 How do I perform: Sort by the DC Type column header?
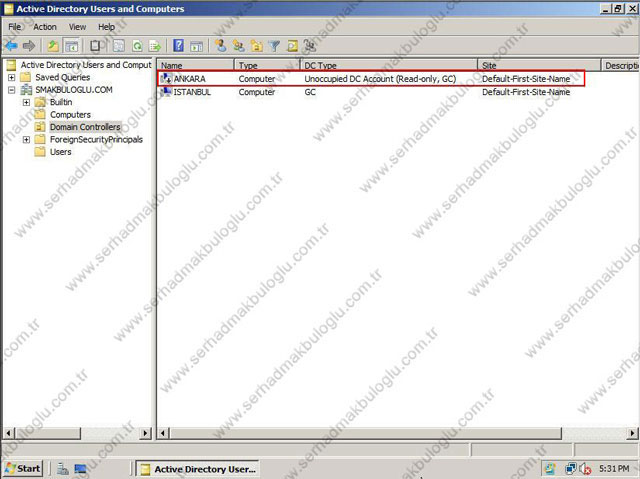(388, 65)
